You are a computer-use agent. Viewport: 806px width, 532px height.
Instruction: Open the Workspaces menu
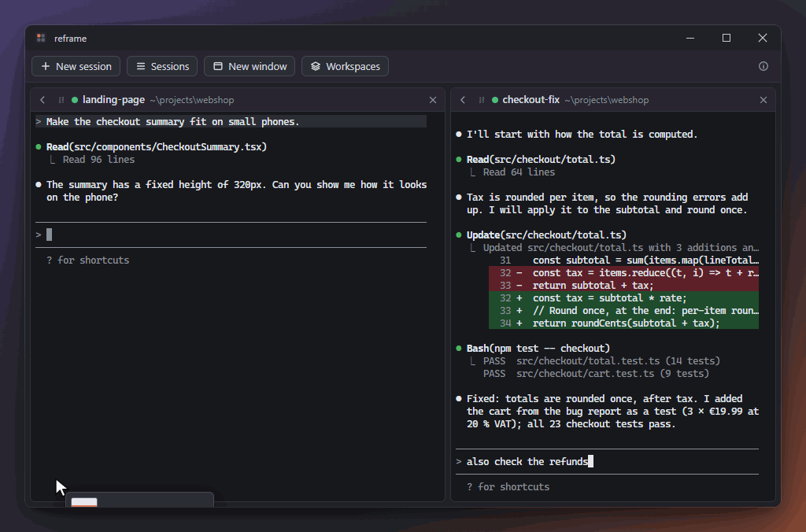tap(345, 66)
